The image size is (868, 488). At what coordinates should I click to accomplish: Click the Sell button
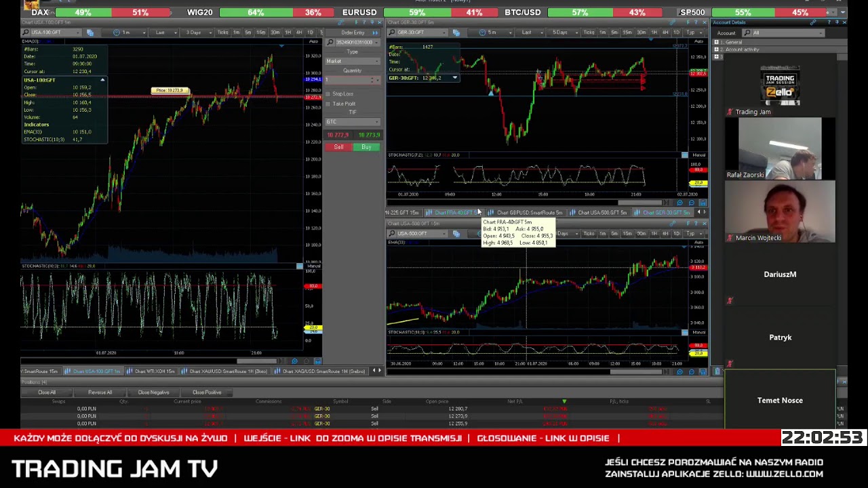coord(338,147)
